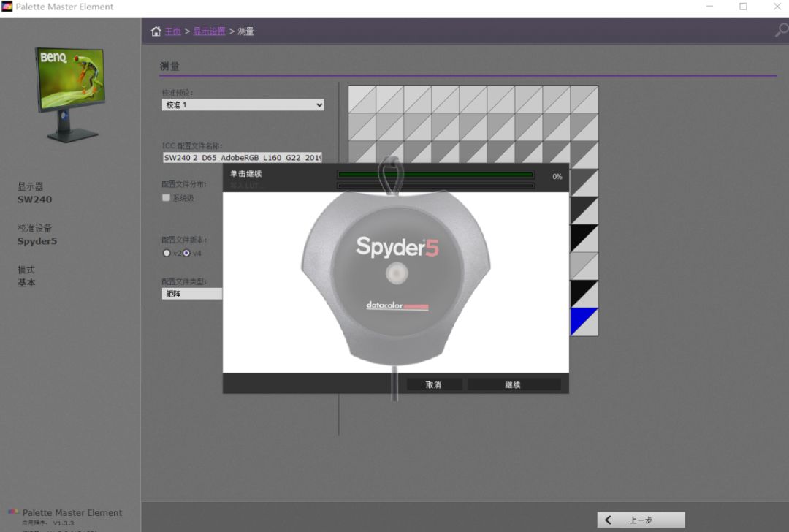Click the search magnifier icon
The width and height of the screenshot is (789, 532).
pyautogui.click(x=782, y=30)
